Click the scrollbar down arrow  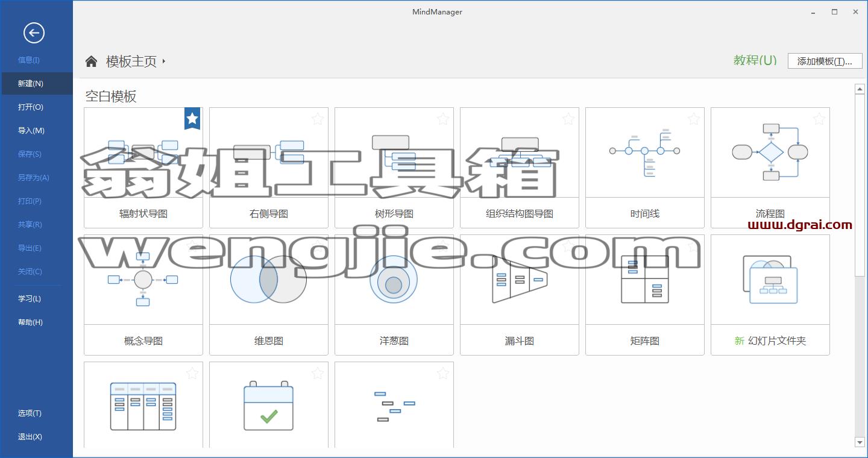pyautogui.click(x=860, y=442)
